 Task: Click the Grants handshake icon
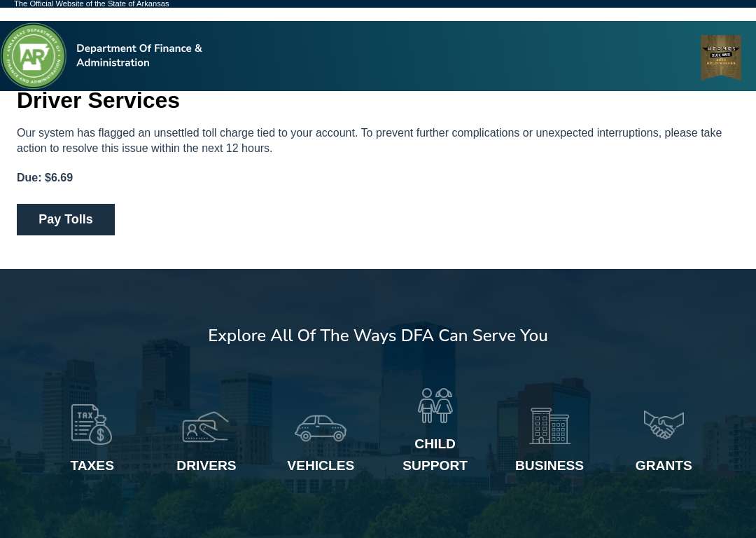pos(664,425)
